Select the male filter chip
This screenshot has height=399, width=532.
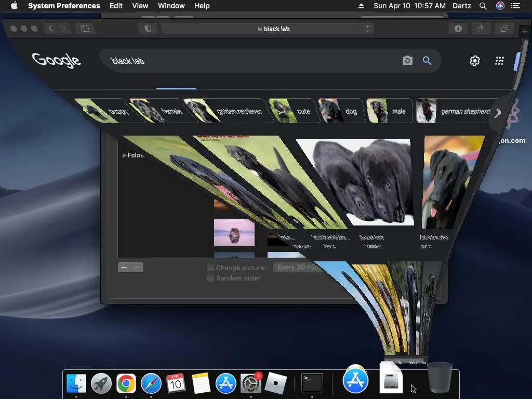pyautogui.click(x=389, y=111)
